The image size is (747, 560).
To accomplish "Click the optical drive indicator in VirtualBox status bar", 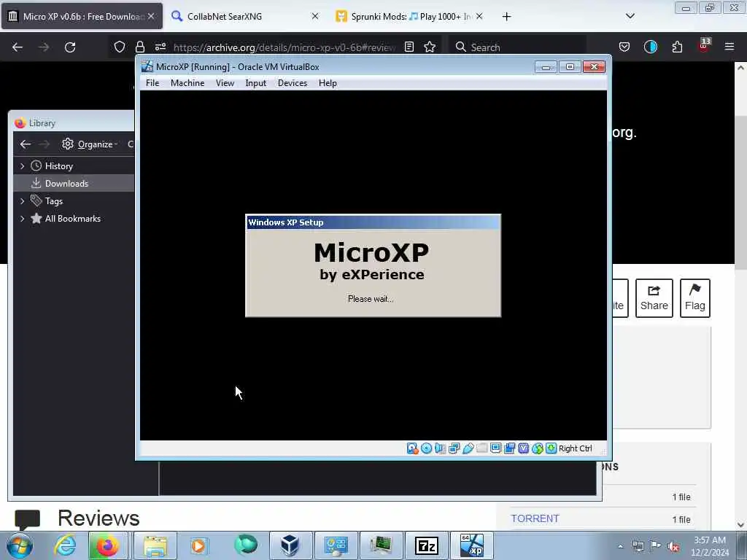I will [x=426, y=448].
